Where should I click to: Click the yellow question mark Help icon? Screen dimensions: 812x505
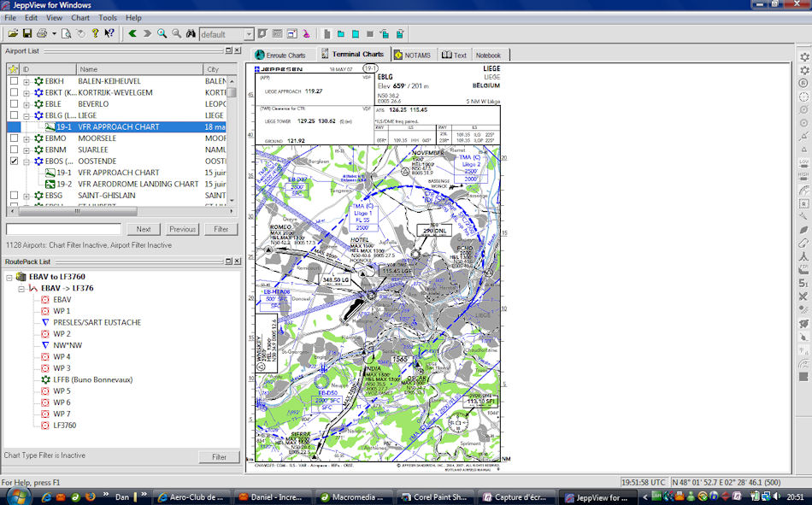[x=95, y=33]
